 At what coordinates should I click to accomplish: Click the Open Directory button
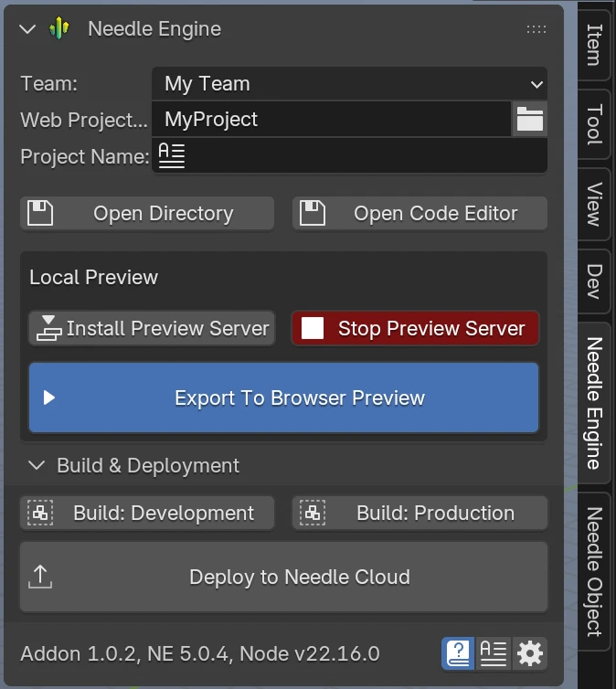click(x=147, y=214)
